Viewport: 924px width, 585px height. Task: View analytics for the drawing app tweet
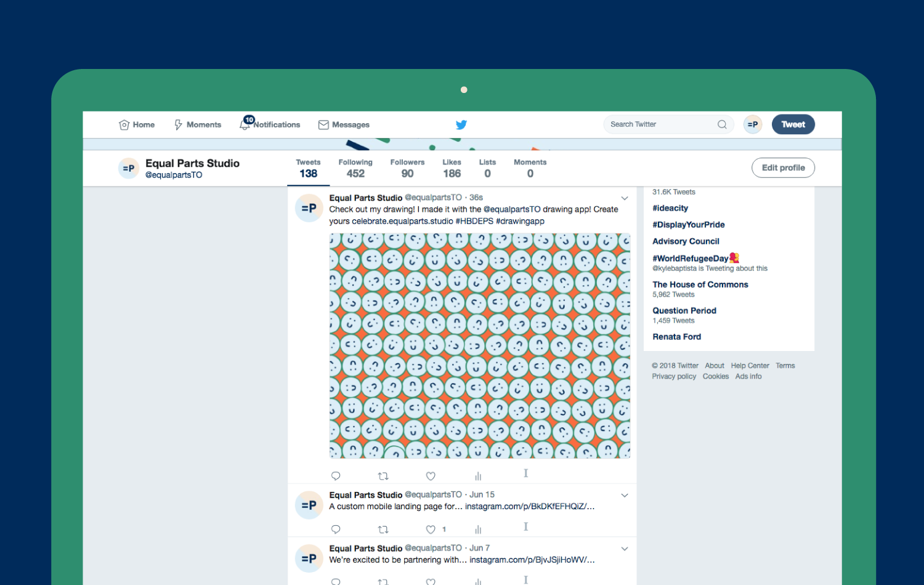(478, 476)
